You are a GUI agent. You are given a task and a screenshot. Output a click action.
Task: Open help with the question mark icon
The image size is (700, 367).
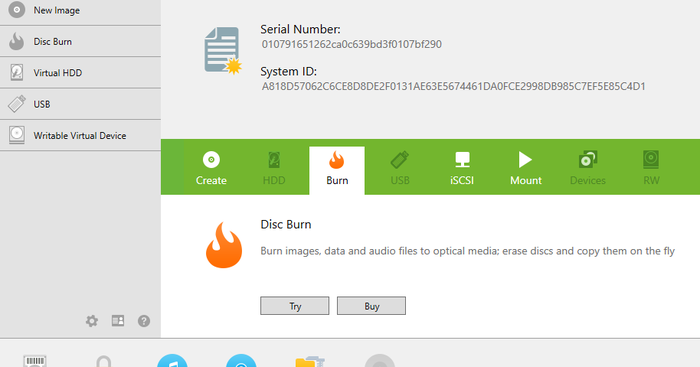pyautogui.click(x=144, y=321)
